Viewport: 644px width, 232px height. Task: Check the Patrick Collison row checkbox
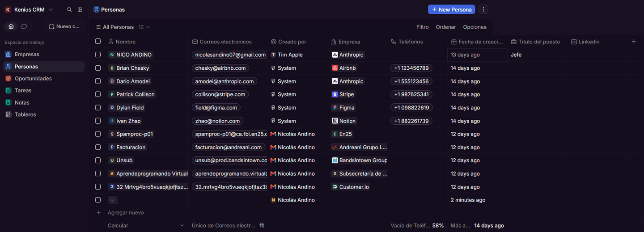pyautogui.click(x=98, y=94)
